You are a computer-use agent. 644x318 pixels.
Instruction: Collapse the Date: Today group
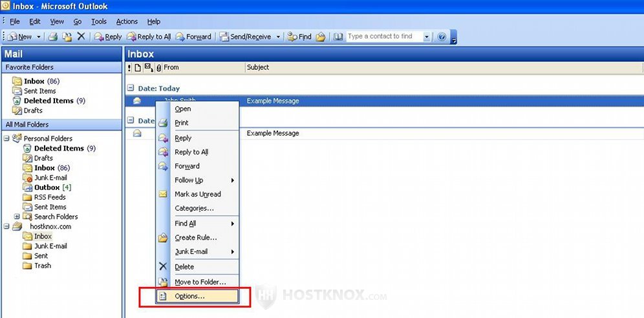pyautogui.click(x=130, y=88)
